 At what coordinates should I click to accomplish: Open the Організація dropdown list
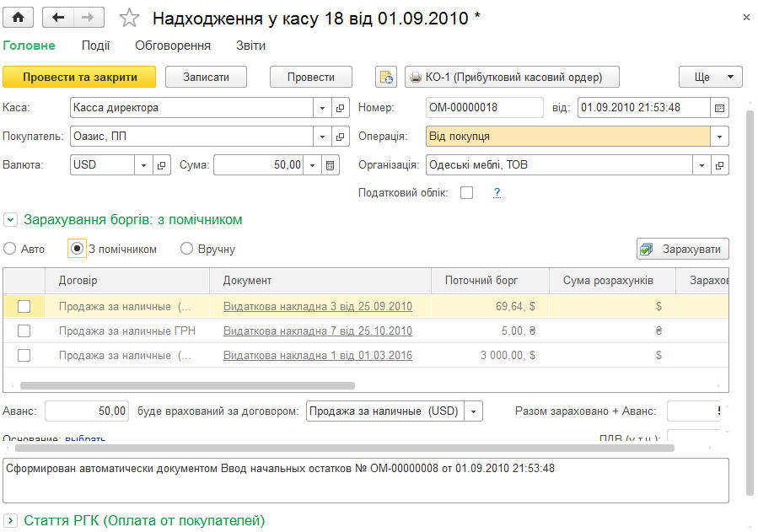click(702, 165)
